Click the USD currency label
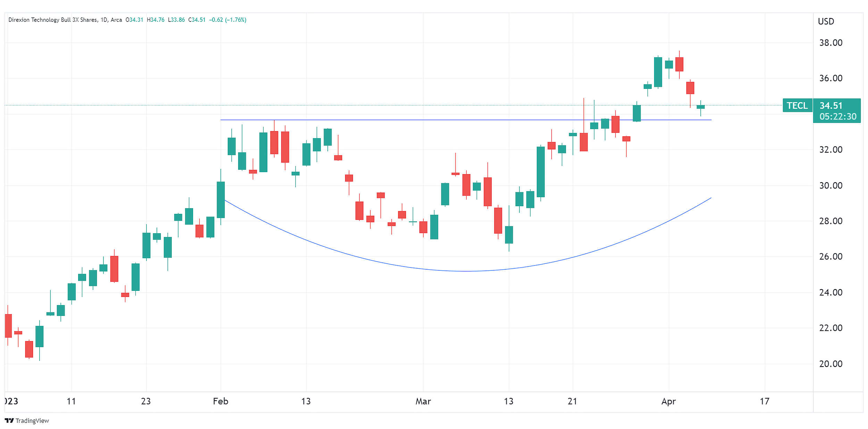 tap(826, 22)
